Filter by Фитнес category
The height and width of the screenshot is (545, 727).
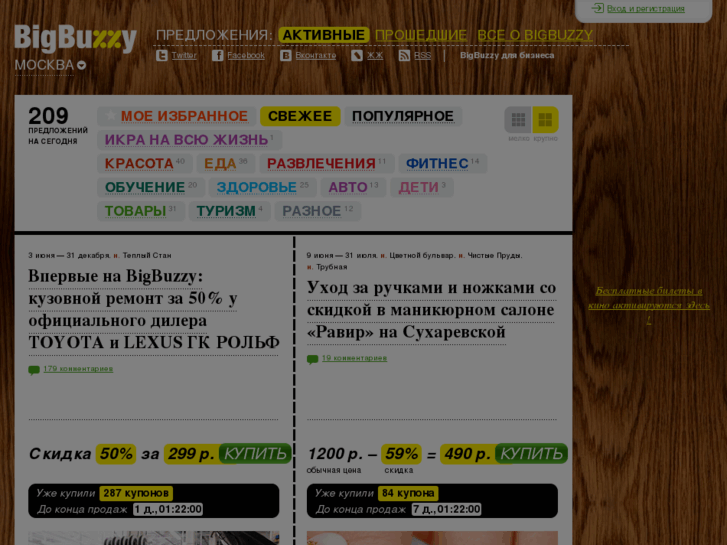coord(443,163)
